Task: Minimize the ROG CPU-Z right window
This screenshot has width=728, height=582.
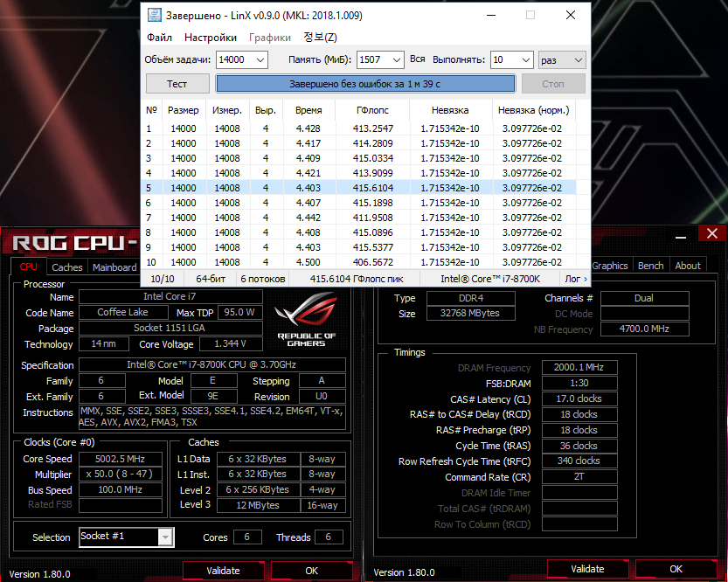Action: (681, 237)
